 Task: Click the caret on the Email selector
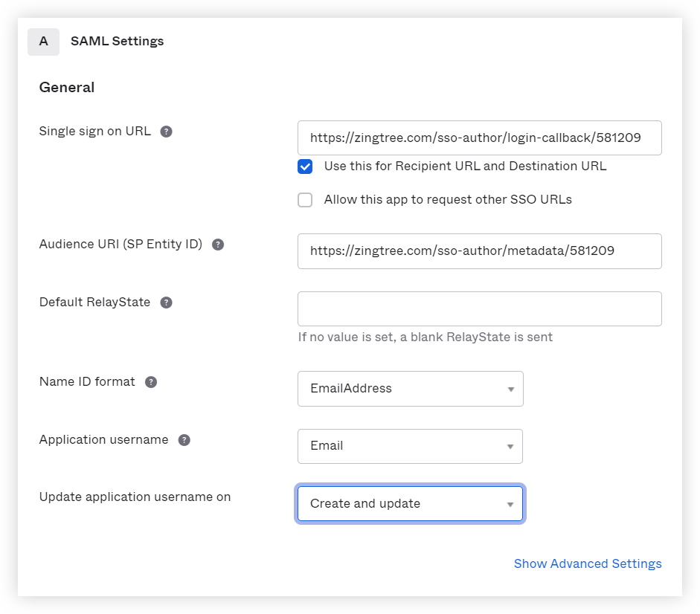coord(511,446)
